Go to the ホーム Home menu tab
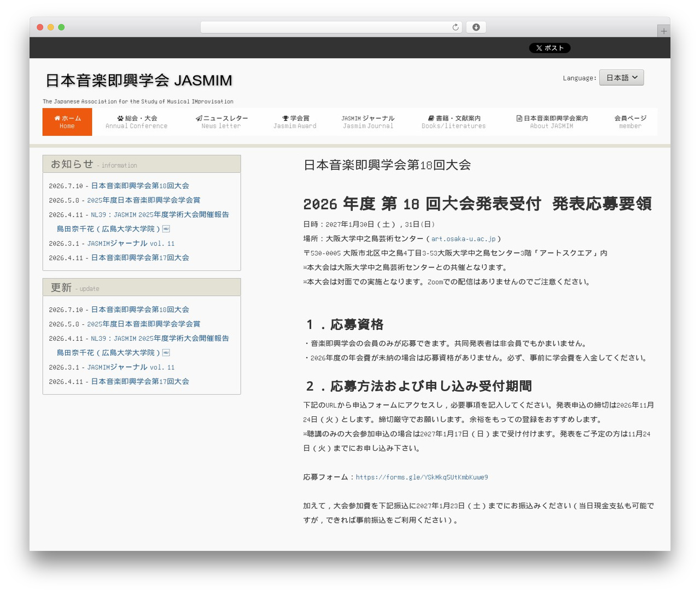700x593 pixels. pos(67,122)
